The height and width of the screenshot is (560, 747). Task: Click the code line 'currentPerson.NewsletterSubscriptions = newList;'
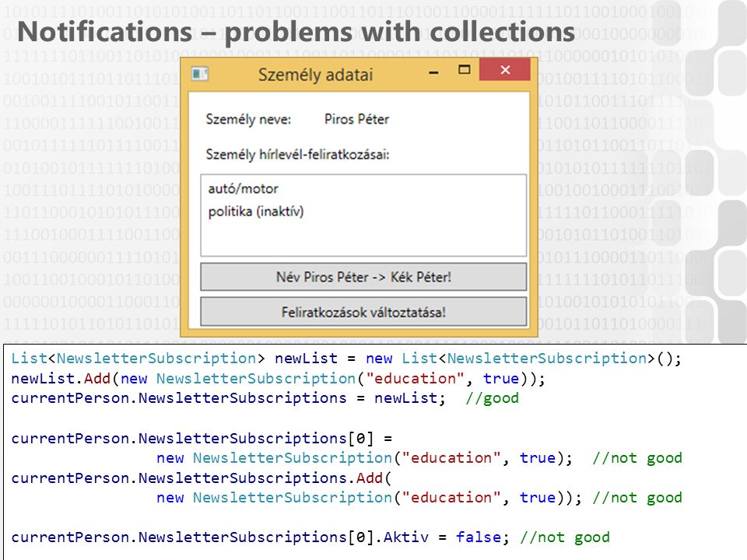[x=229, y=398]
